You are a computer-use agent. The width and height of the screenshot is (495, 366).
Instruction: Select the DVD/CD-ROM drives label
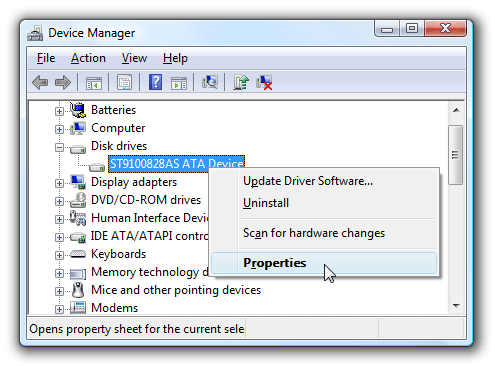[x=146, y=200]
